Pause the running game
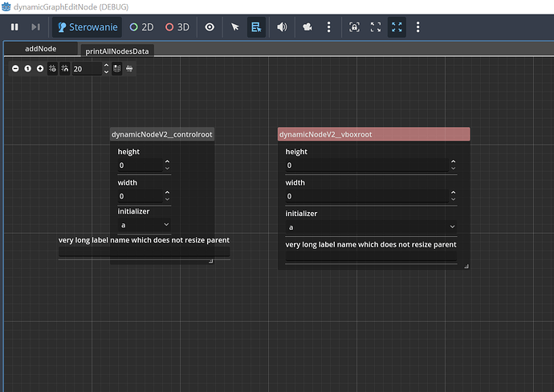The width and height of the screenshot is (554, 392). (14, 27)
